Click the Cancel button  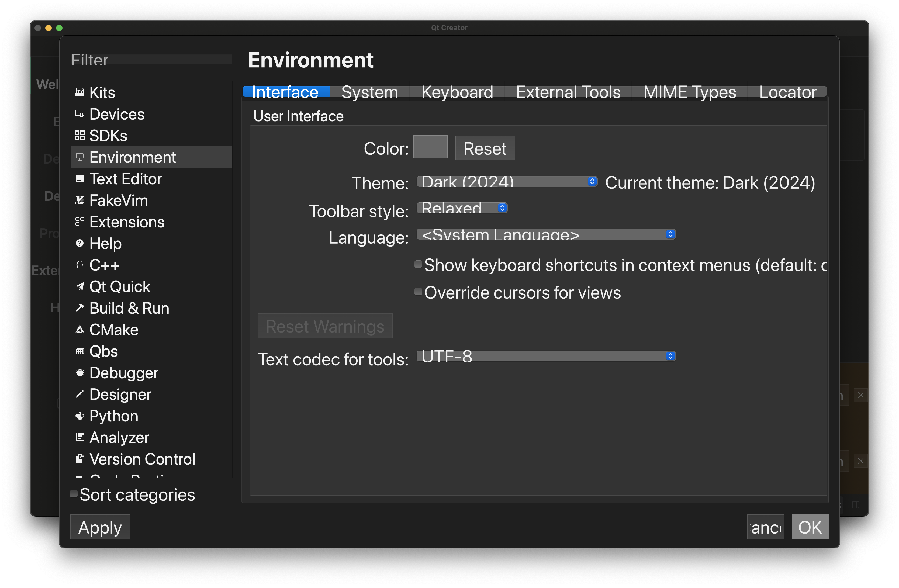tap(765, 527)
